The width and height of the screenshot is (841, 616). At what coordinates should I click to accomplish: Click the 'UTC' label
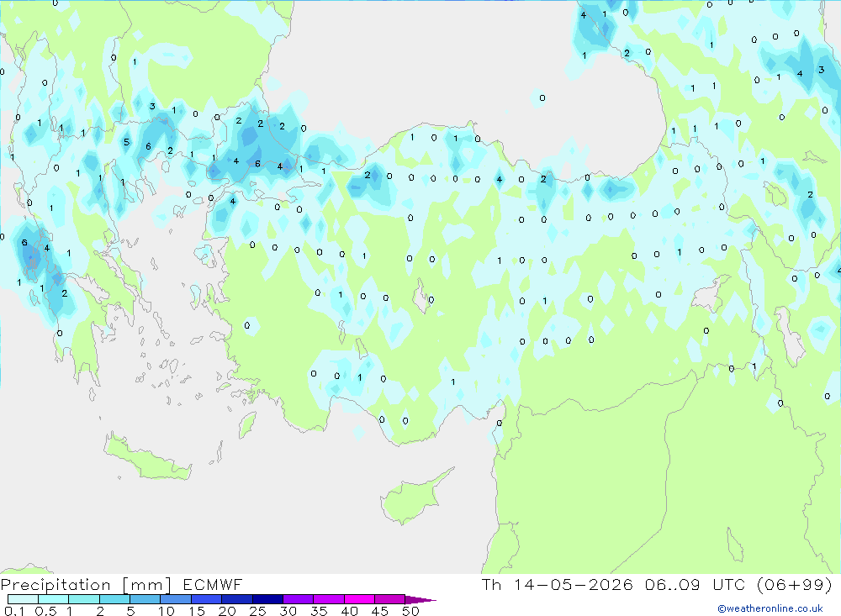point(729,584)
